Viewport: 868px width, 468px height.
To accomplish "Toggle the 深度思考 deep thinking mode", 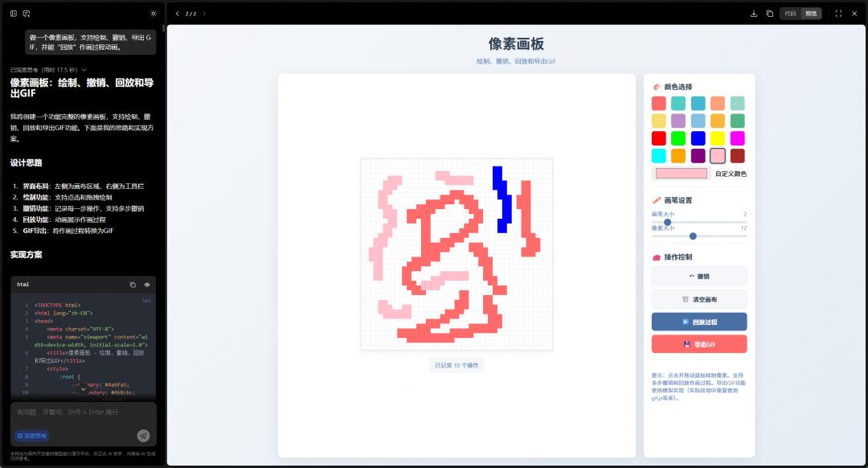I will click(x=31, y=436).
